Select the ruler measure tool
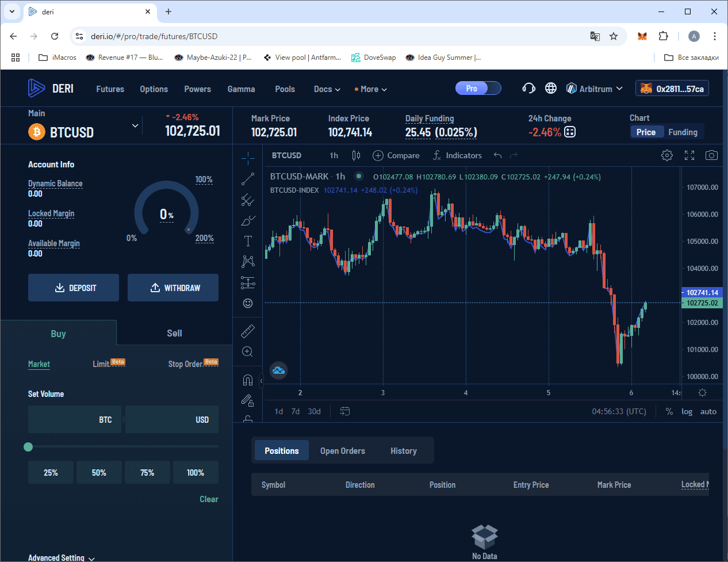The height and width of the screenshot is (562, 728). coord(248,331)
